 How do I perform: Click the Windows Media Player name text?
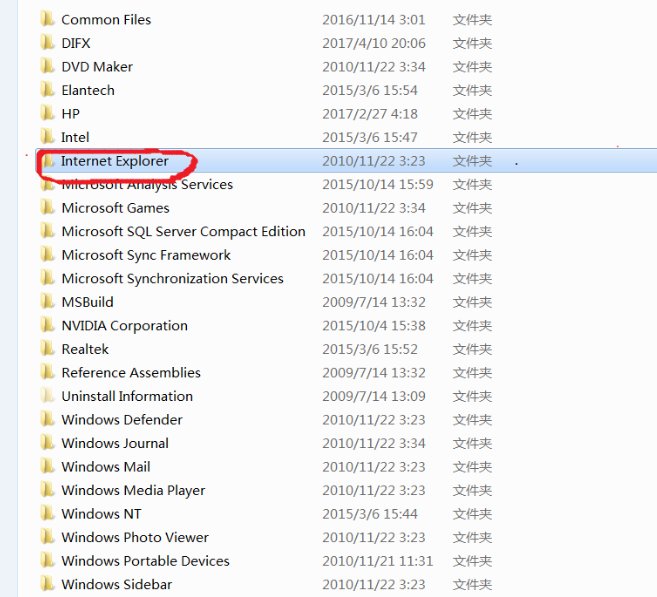click(134, 491)
